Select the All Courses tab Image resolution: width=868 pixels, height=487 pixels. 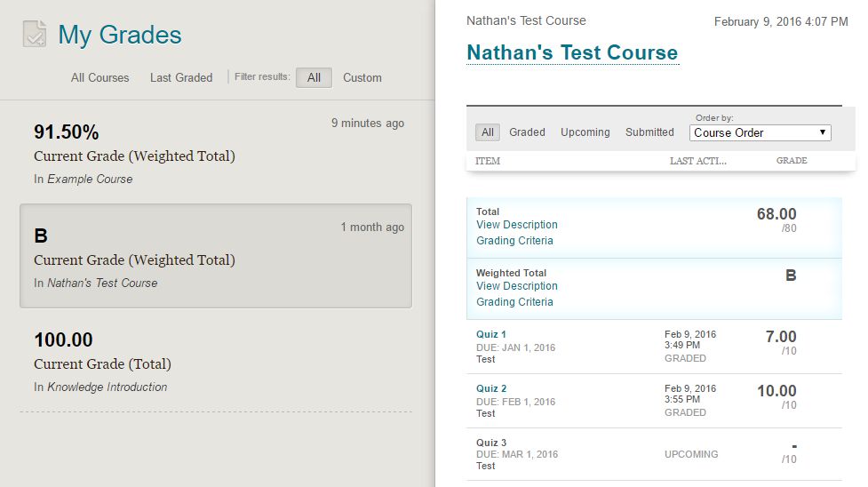[100, 77]
